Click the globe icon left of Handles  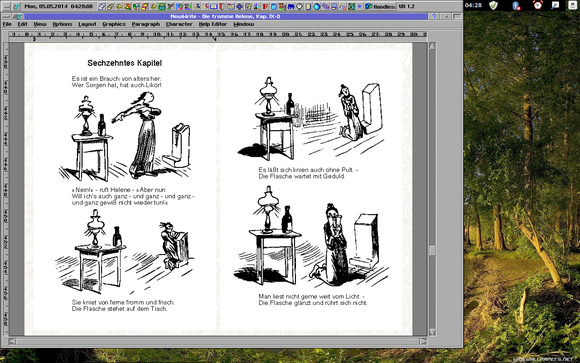pos(368,6)
